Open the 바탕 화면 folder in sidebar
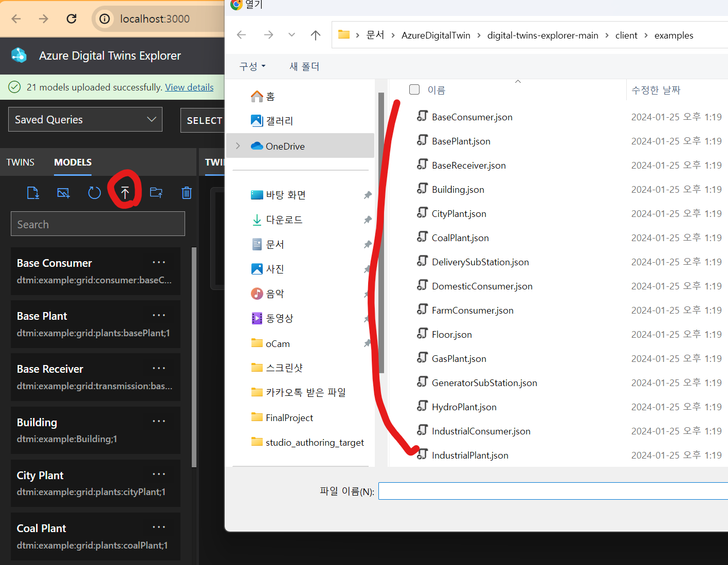728x565 pixels. (278, 195)
